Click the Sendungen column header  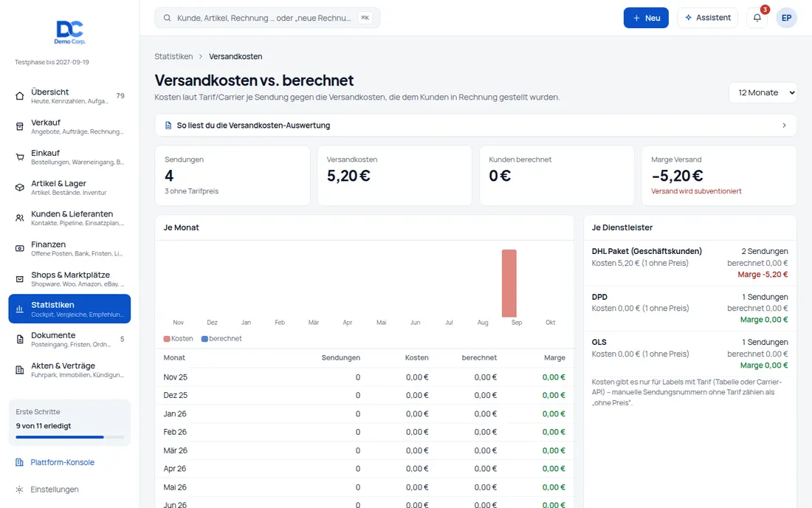click(341, 358)
